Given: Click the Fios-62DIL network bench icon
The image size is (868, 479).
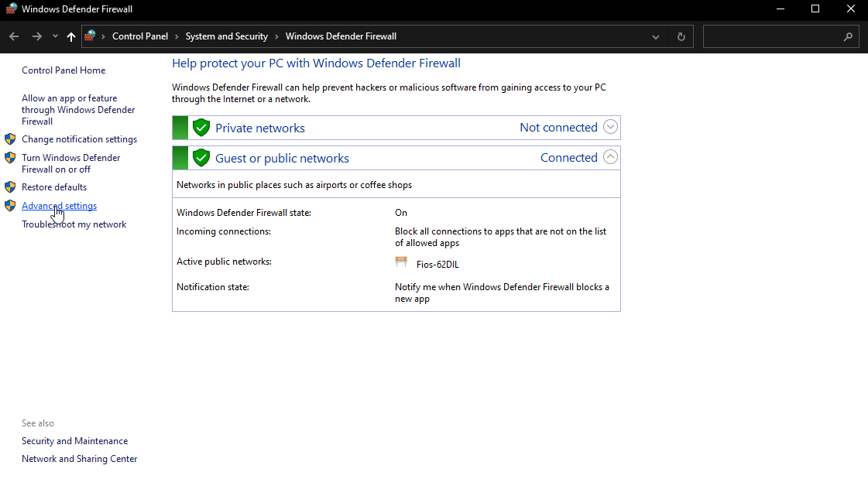Looking at the screenshot, I should tap(401, 262).
